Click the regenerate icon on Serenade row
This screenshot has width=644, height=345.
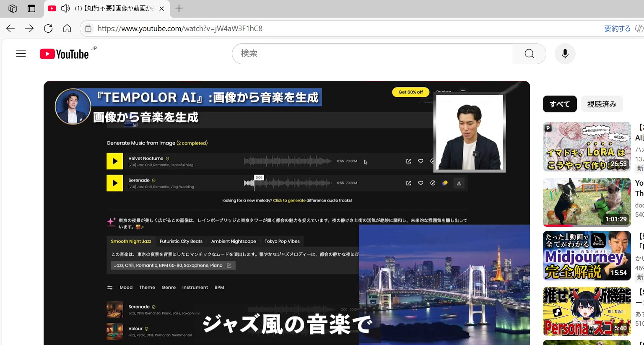(x=433, y=183)
